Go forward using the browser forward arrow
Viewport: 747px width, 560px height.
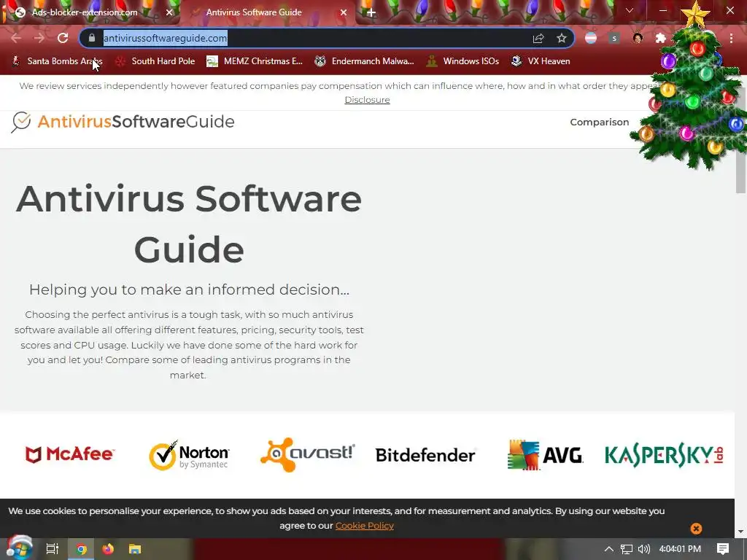(39, 38)
